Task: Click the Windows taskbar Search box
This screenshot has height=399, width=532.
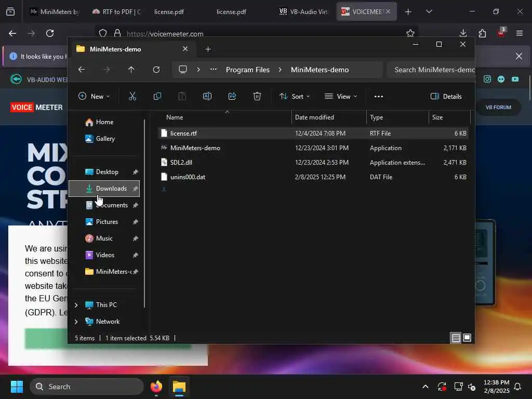Action: pos(87,387)
